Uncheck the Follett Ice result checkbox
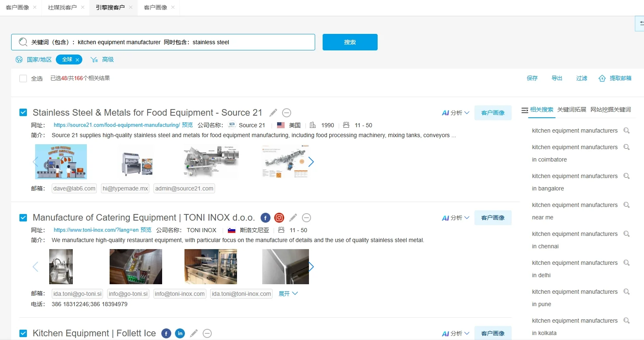644x340 pixels. (23, 333)
